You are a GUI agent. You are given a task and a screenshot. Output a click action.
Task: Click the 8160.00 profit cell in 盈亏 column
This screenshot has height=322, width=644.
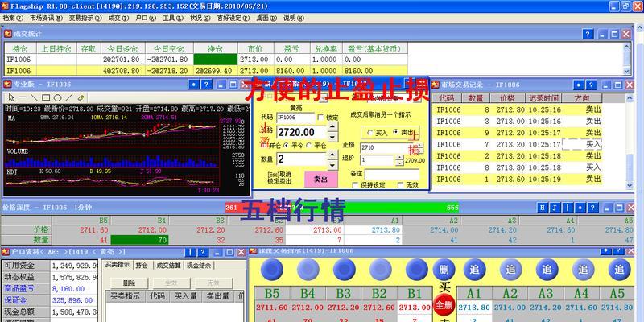click(291, 71)
